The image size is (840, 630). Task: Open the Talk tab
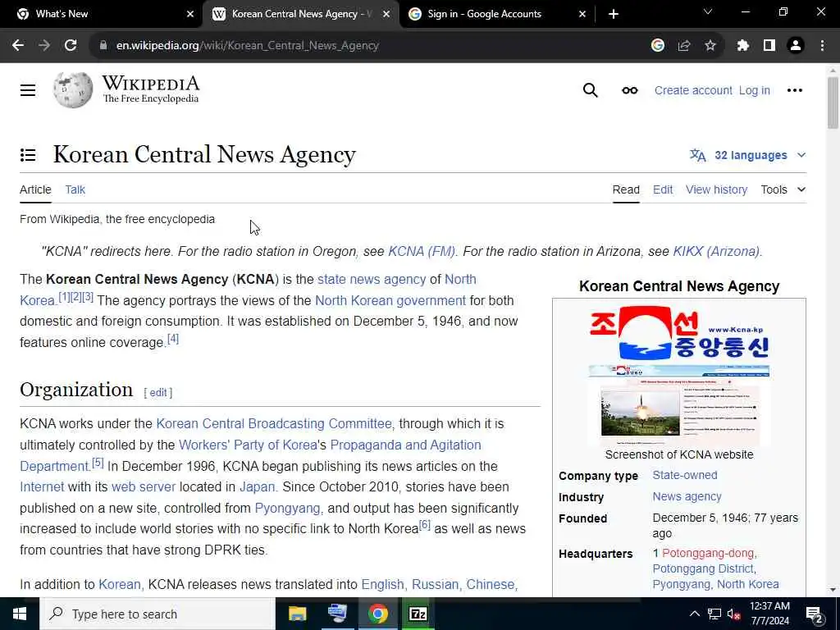click(75, 189)
